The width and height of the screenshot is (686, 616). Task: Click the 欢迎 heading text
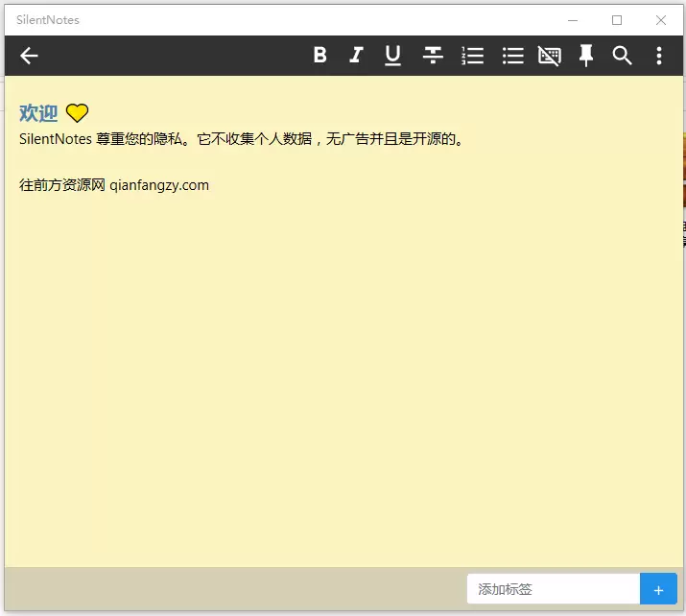coord(38,113)
